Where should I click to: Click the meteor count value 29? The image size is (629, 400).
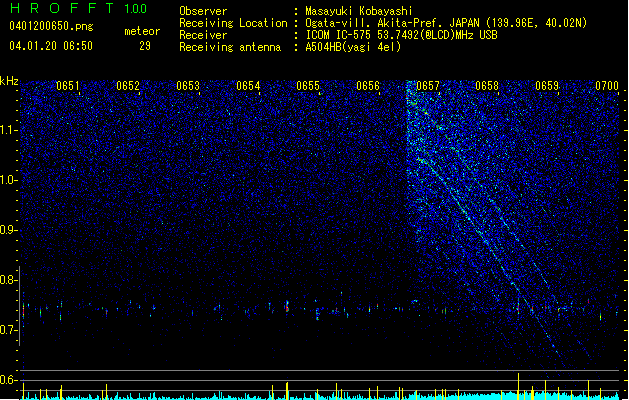coord(145,46)
